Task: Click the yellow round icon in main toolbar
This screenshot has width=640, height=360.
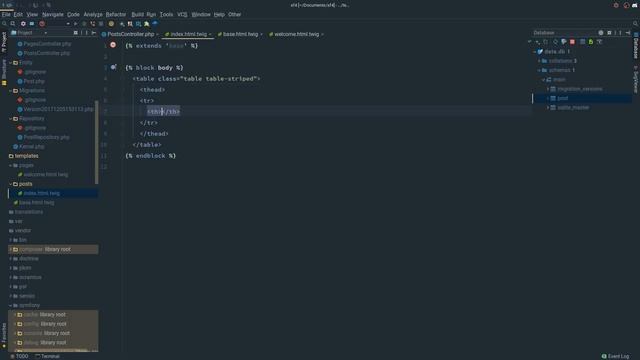Action: pos(111,24)
